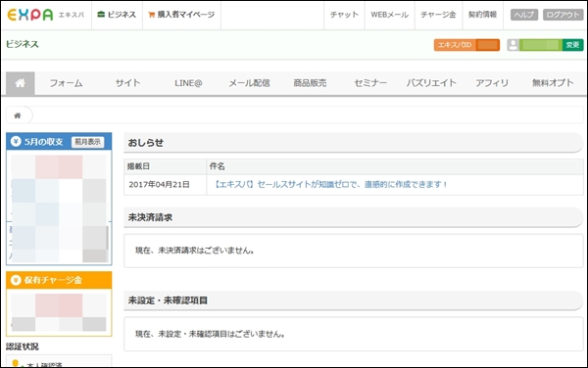Switch to the アフィリ tab
The image size is (588, 368).
click(x=492, y=83)
